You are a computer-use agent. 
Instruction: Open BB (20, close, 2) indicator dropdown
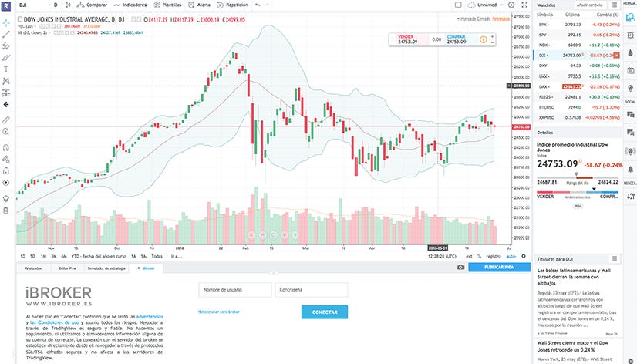coord(49,33)
